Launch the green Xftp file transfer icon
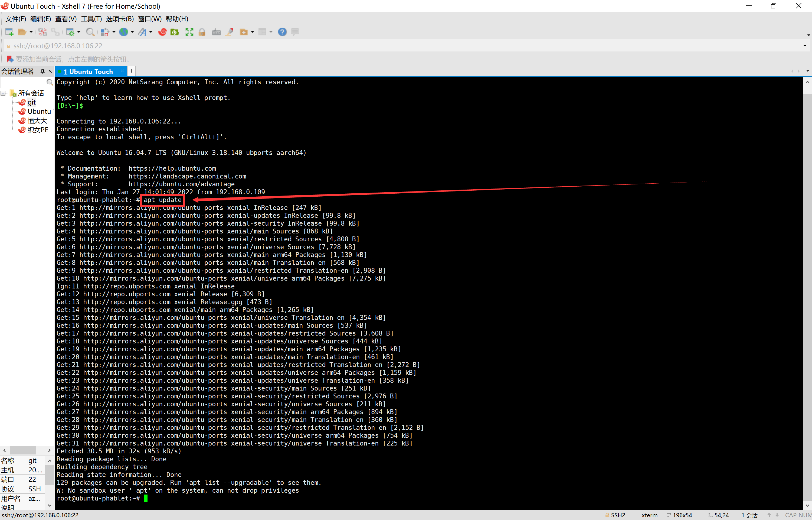812x520 pixels. [x=174, y=32]
